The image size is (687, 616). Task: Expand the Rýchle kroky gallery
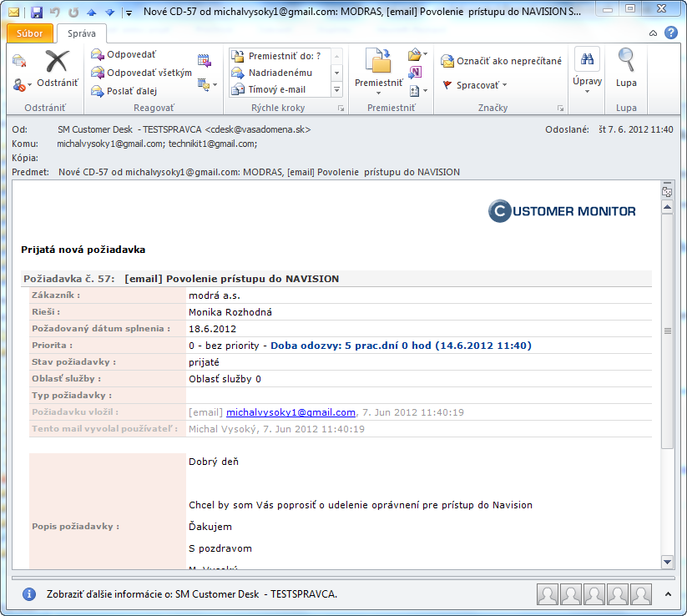(x=336, y=90)
